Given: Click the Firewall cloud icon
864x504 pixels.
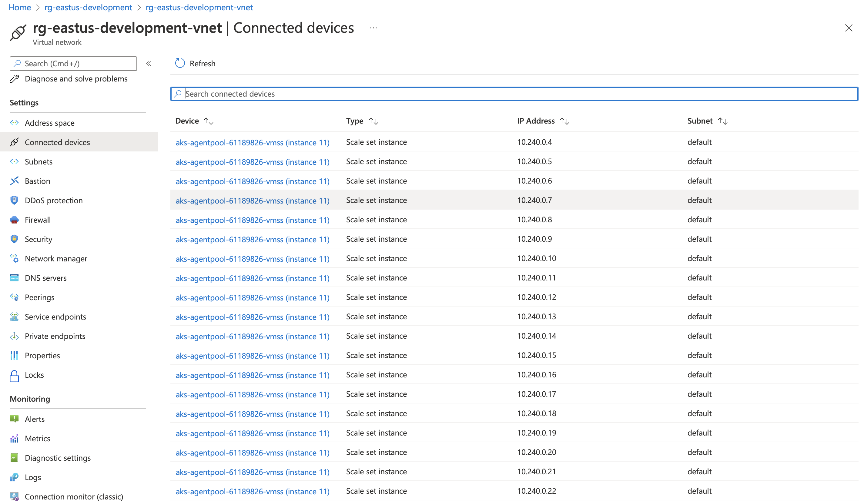Looking at the screenshot, I should [x=14, y=220].
